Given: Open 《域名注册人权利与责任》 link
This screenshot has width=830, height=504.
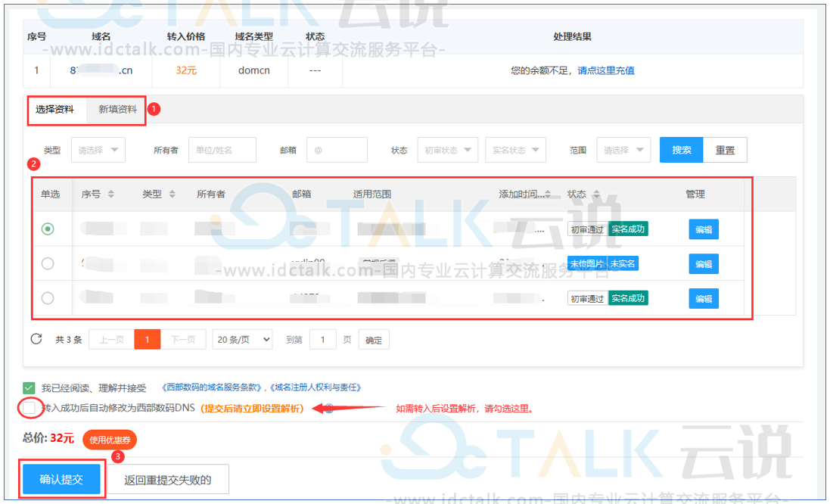Looking at the screenshot, I should pos(316,387).
